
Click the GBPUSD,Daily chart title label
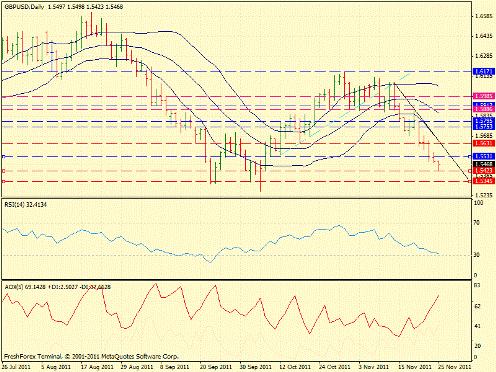24,6
